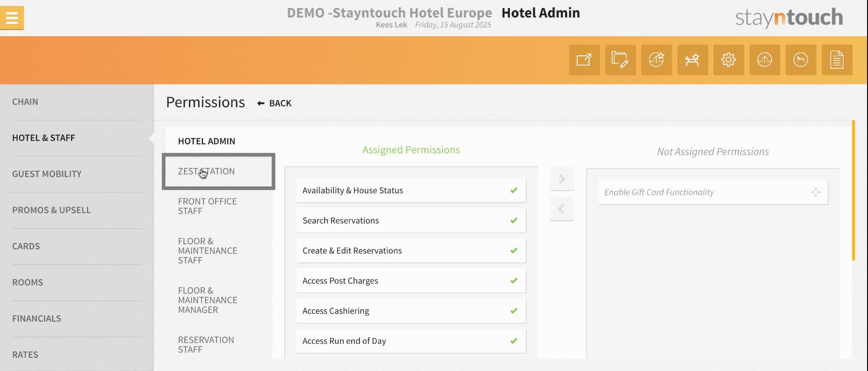Click the user name Kees Lek
Viewport: 868px width, 371px height.
click(392, 25)
